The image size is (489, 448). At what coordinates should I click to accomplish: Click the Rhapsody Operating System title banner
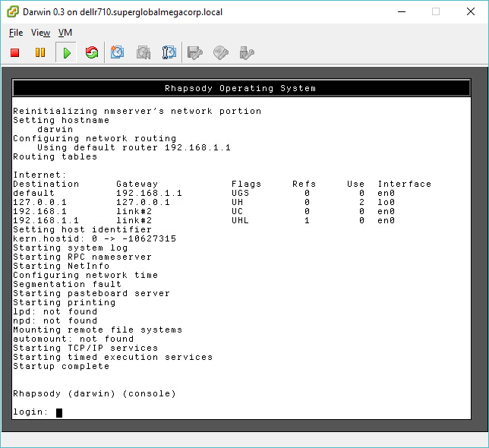(240, 88)
